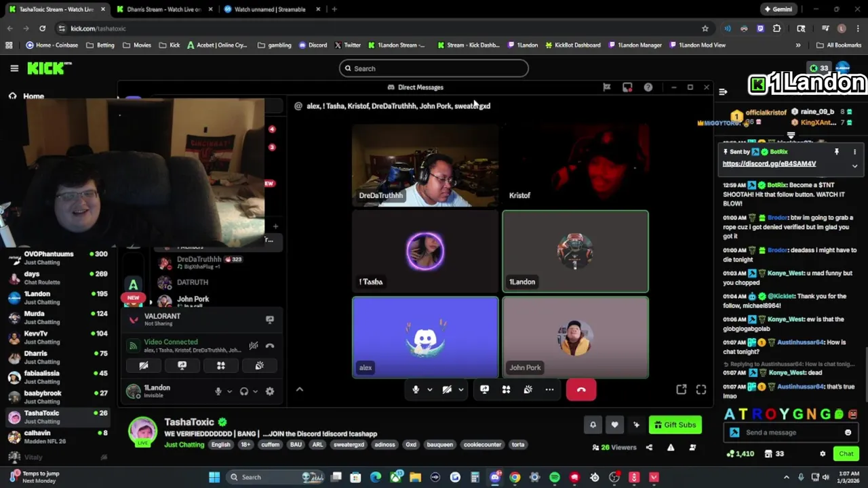This screenshot has width=868, height=488.
Task: Open soundboard button in Discord voice panel
Action: 259,365
